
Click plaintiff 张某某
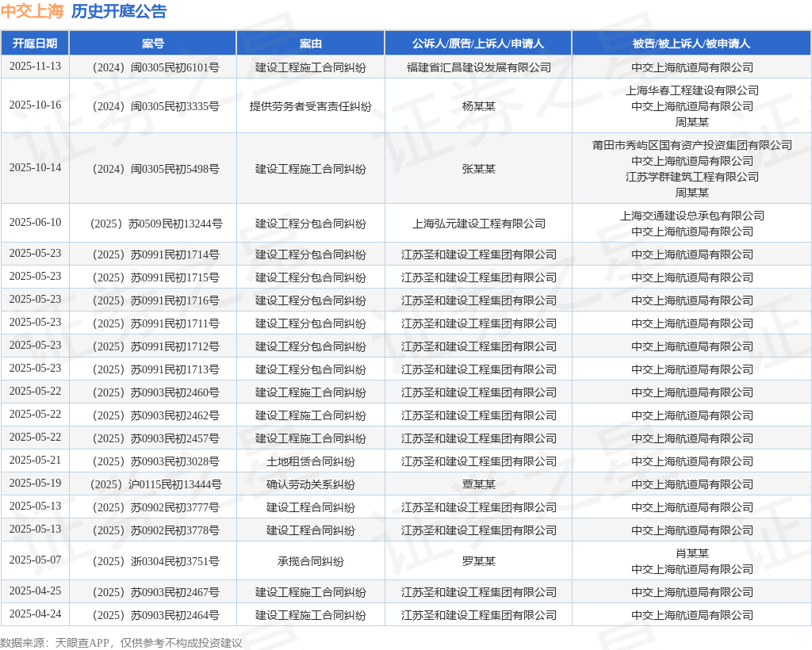pos(478,169)
